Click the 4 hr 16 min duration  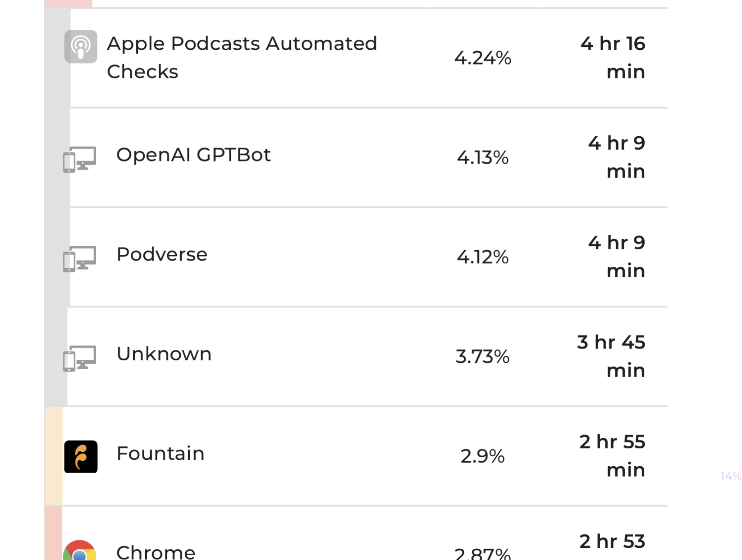click(613, 58)
